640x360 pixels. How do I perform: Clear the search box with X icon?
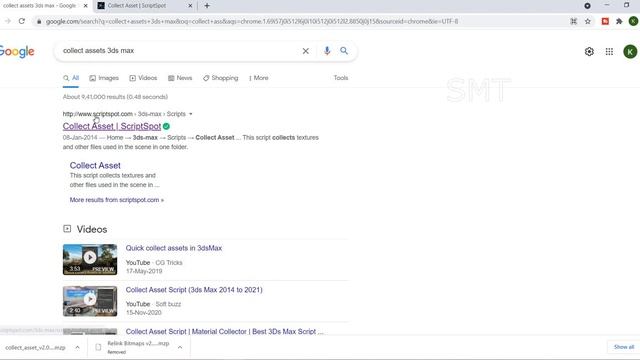[x=305, y=51]
